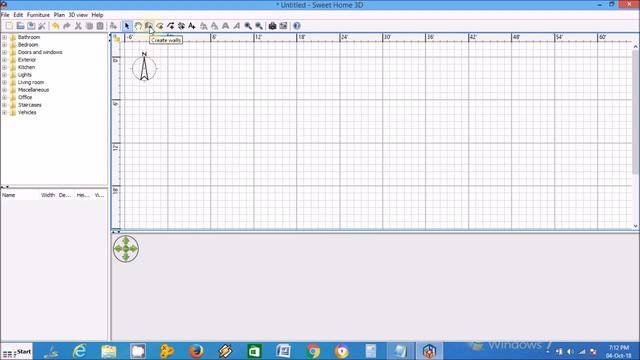Open Internet Explorer from the taskbar
Viewport: 640px width, 360px height.
point(79,351)
